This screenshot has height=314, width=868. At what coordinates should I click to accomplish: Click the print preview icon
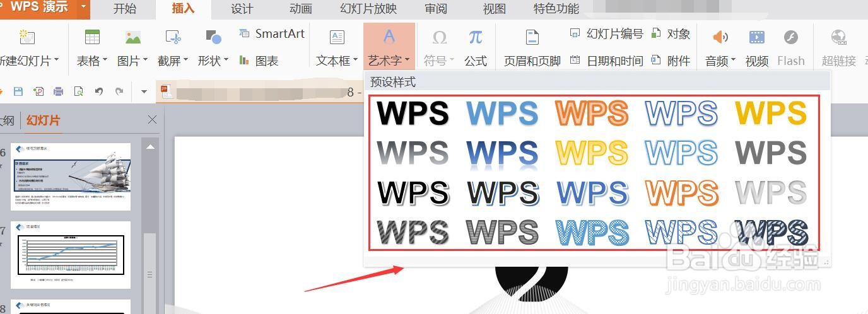coord(79,91)
